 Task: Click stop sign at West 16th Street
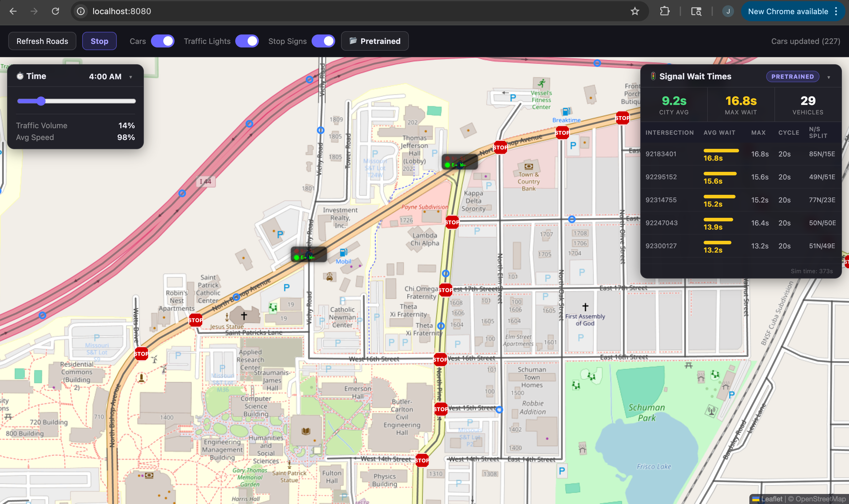[x=440, y=359]
